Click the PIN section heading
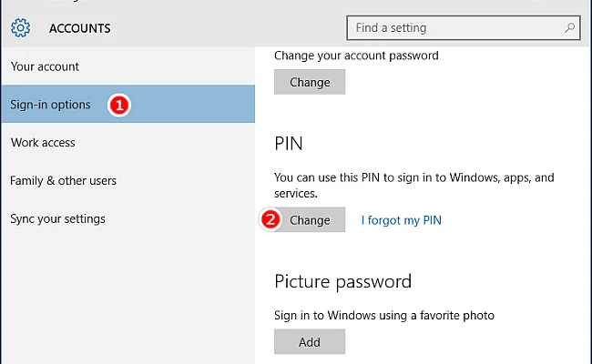The width and height of the screenshot is (592, 364). pyautogui.click(x=289, y=144)
